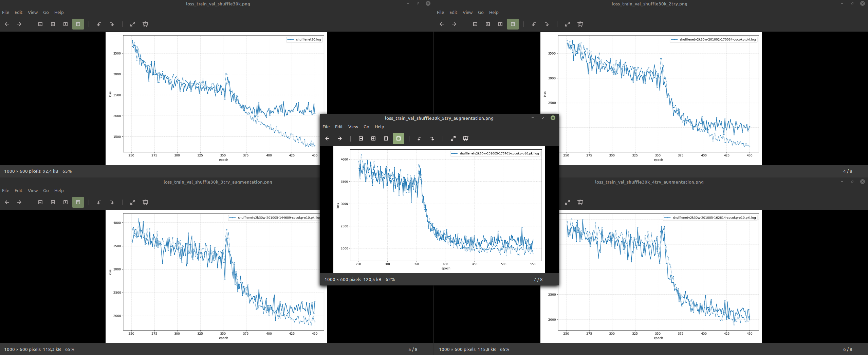Enter fullscreen in the 2try viewer
This screenshot has width=868, height=355.
click(568, 24)
